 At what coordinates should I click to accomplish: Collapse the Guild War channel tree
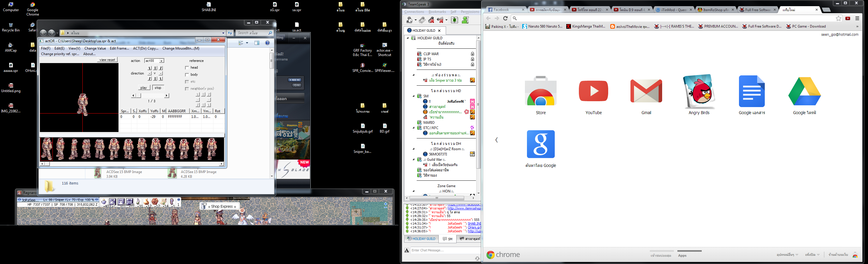(413, 160)
